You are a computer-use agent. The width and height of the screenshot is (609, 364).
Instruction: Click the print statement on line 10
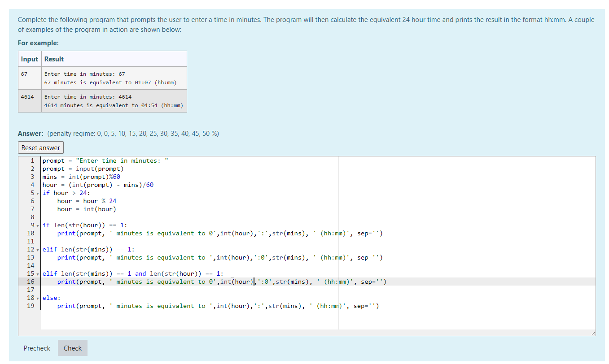tap(220, 234)
